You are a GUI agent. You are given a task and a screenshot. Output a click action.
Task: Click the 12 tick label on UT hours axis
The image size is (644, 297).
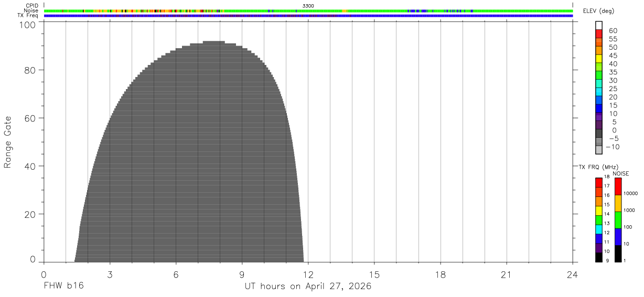click(308, 274)
